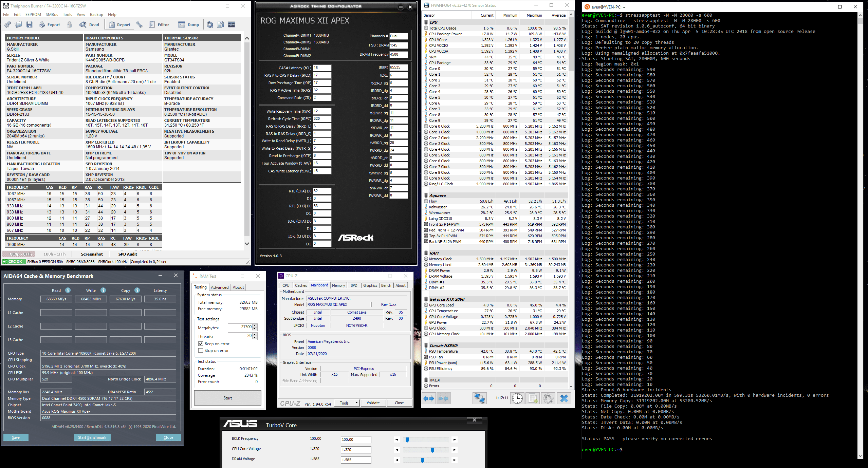Increase Megabytes value with spinner up arrow
Image resolution: width=868 pixels, height=468 pixels.
coord(255,325)
